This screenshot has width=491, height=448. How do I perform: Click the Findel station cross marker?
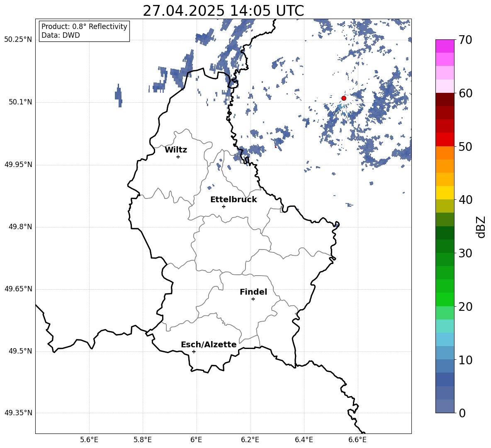253,299
